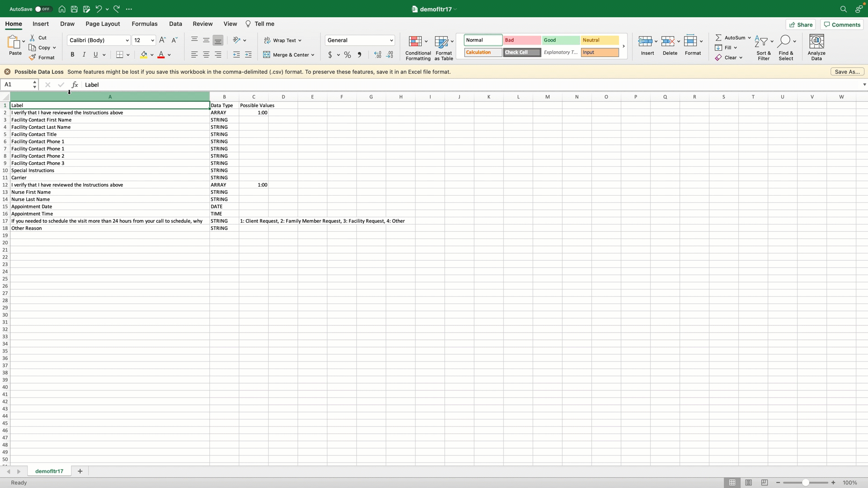The width and height of the screenshot is (868, 488).
Task: Open Format as Table
Action: (x=443, y=47)
